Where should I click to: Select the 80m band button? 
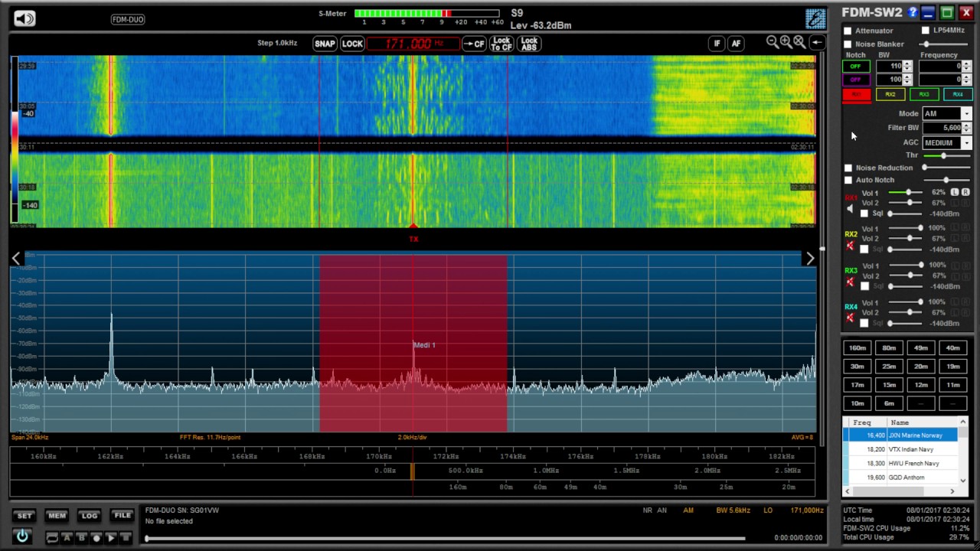point(889,348)
